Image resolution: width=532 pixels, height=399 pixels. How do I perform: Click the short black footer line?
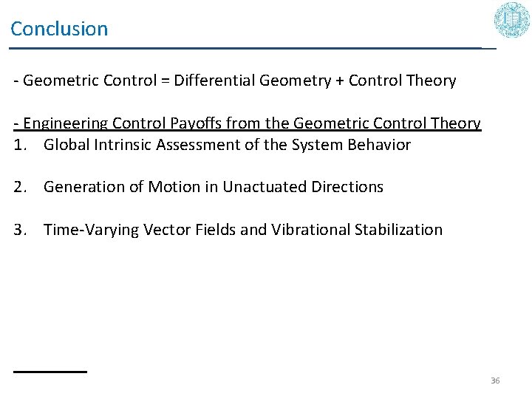point(50,371)
